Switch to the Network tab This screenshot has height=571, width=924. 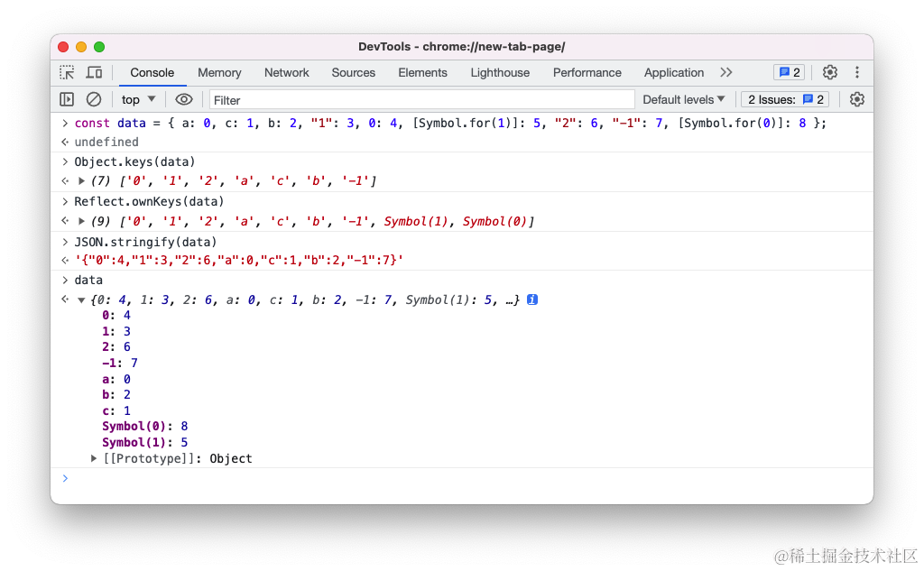coord(286,72)
